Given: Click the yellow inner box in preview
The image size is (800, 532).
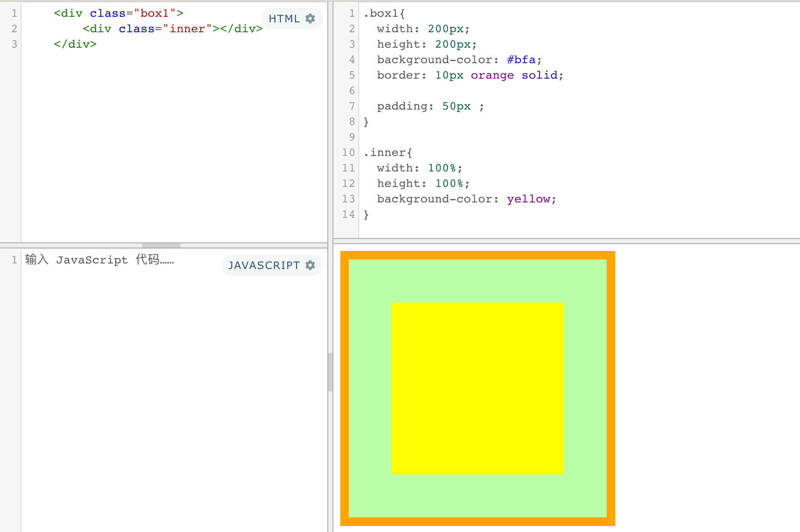Looking at the screenshot, I should (x=477, y=388).
